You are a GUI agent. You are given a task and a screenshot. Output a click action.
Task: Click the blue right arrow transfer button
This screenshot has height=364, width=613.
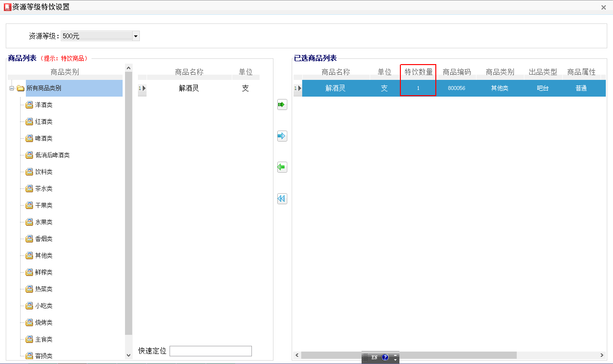point(282,136)
